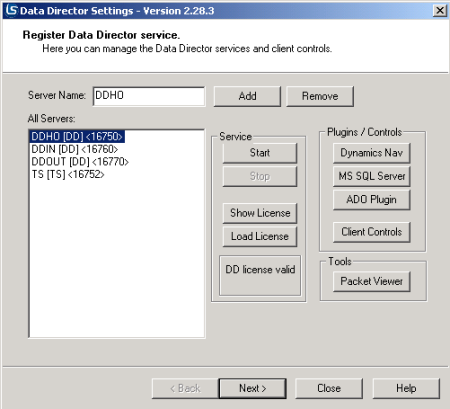Image resolution: width=450 pixels, height=409 pixels.
Task: Remove the selected server
Action: click(x=320, y=96)
